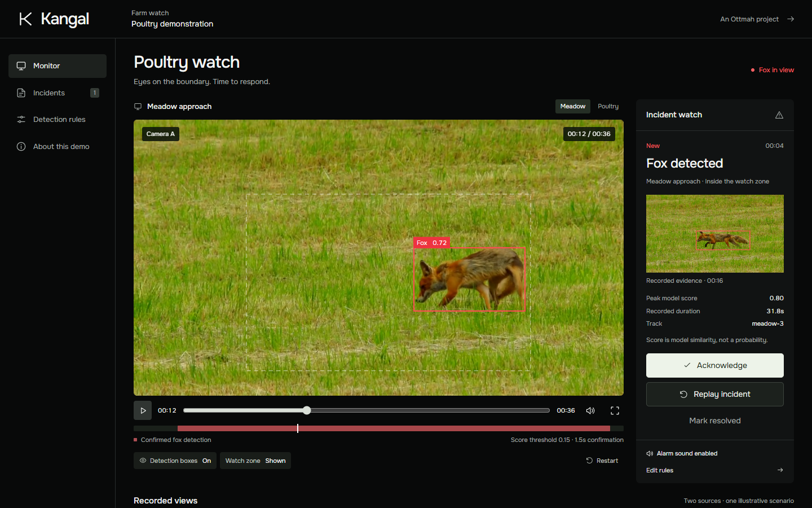Click the Incident watch warning triangle icon
Viewport: 812px width, 508px height.
click(779, 115)
